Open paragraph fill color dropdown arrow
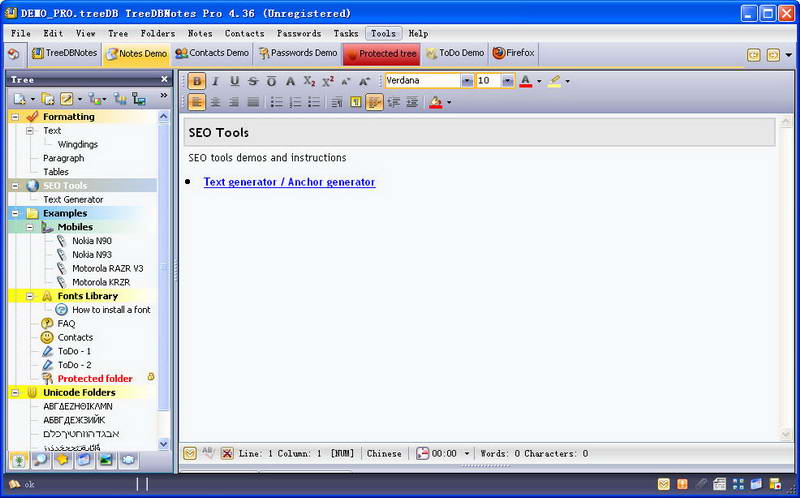 pos(449,102)
